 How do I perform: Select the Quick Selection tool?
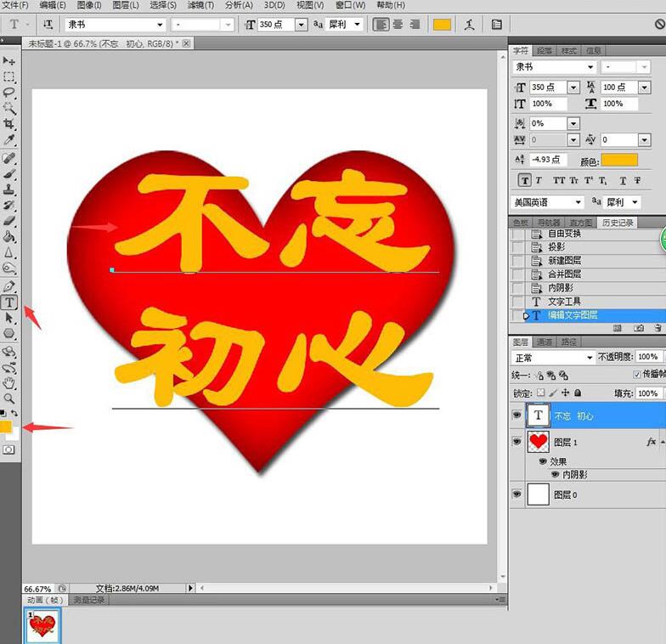coord(8,108)
